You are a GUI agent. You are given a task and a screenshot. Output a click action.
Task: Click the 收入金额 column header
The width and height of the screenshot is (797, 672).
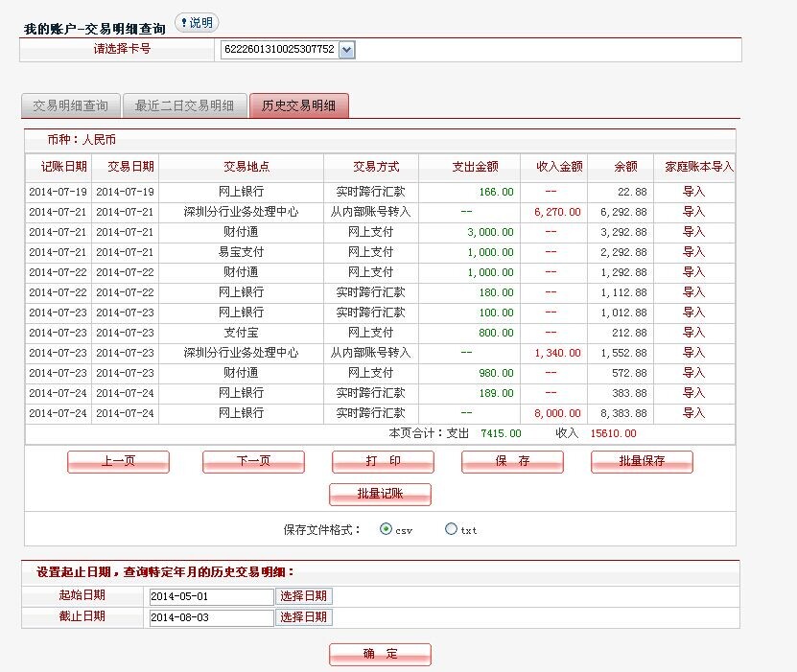559,167
